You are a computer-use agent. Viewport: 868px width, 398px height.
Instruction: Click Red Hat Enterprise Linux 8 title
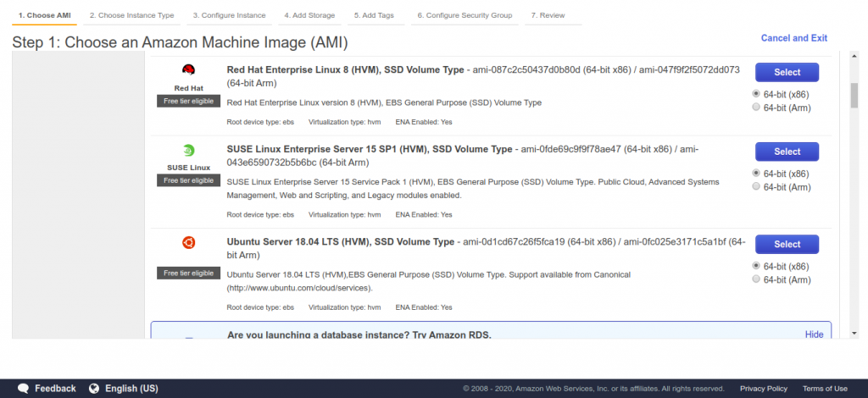[346, 69]
